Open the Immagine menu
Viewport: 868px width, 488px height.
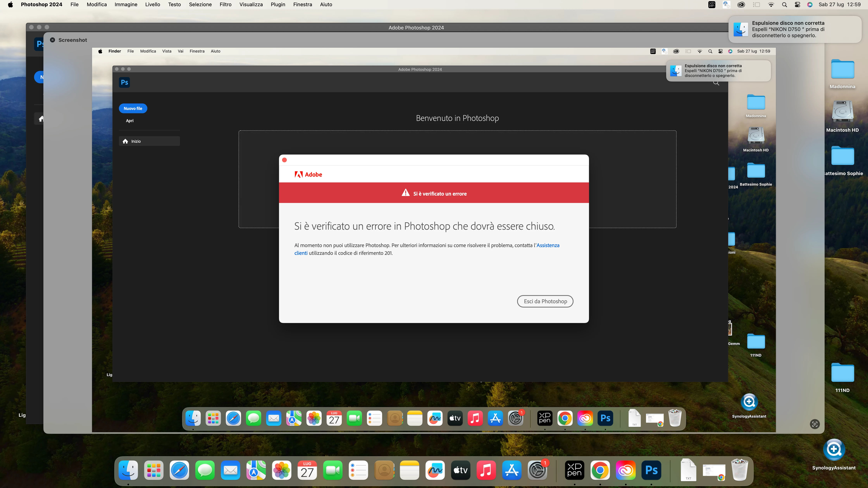click(x=126, y=4)
